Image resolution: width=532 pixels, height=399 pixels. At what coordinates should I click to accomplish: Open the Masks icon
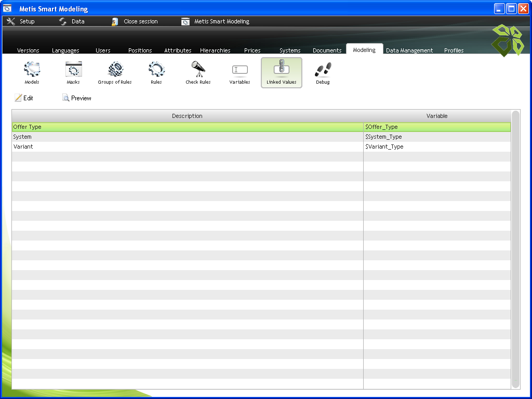coord(73,70)
